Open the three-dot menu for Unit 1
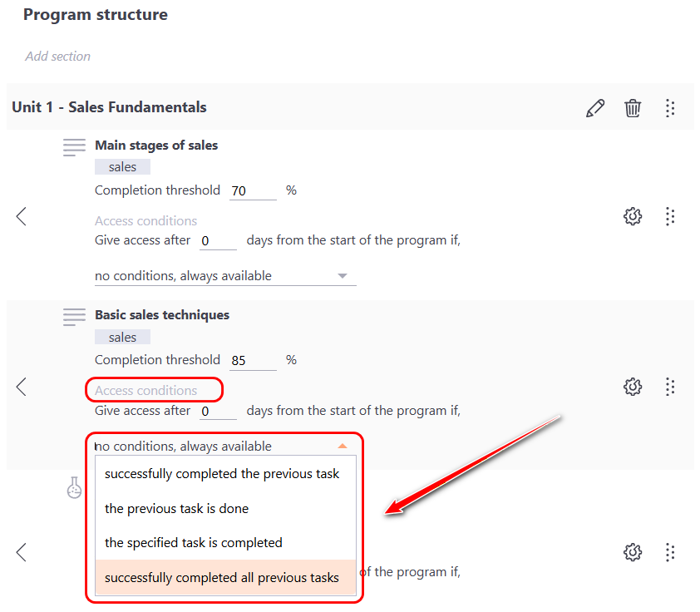The height and width of the screenshot is (612, 700). click(670, 108)
